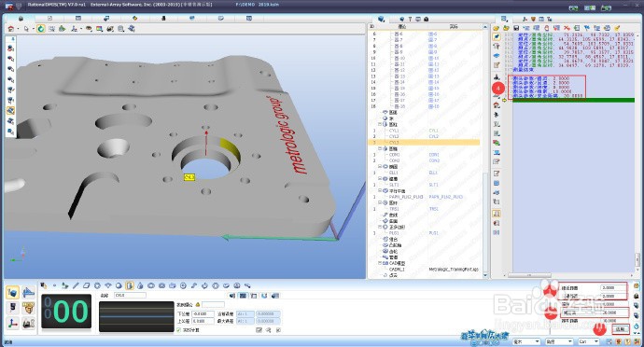
Task: Click the feature list scrollbar down arrow
Action: [485, 275]
